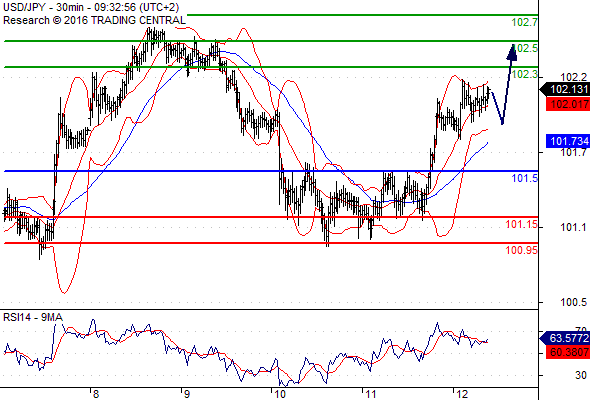Select the 102.7 green resistance label
Screen dimensions: 590x400
525,22
